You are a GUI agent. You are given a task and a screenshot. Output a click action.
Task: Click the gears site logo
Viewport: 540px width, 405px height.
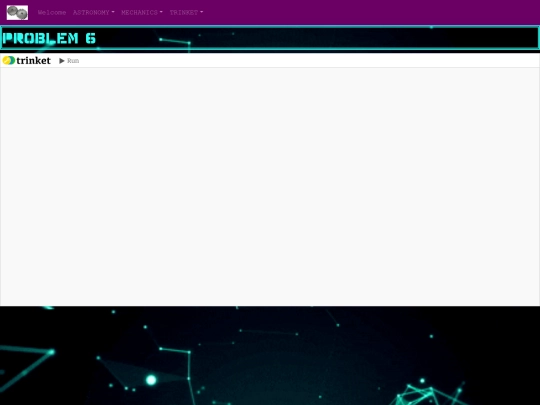[17, 12]
